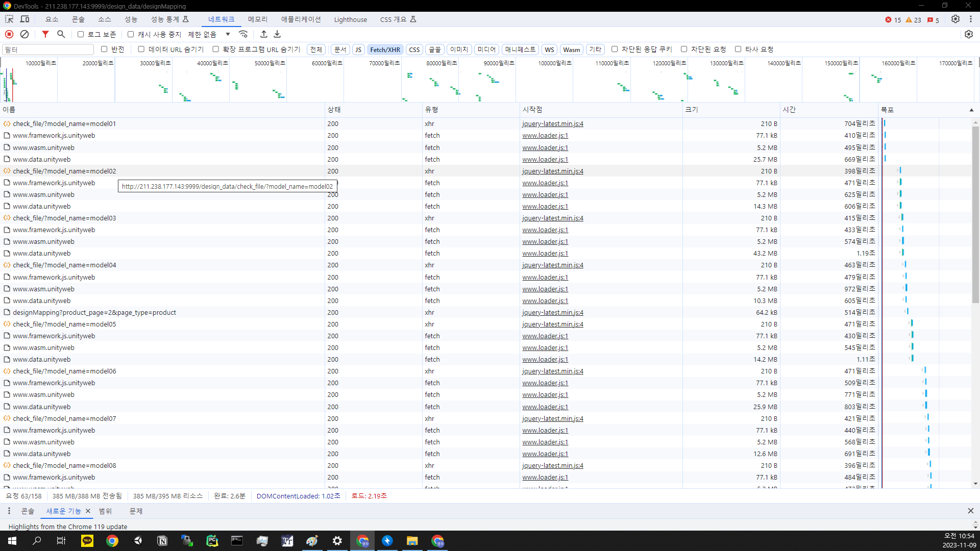Click the record network log icon
The height and width of the screenshot is (551, 980).
coord(9,34)
